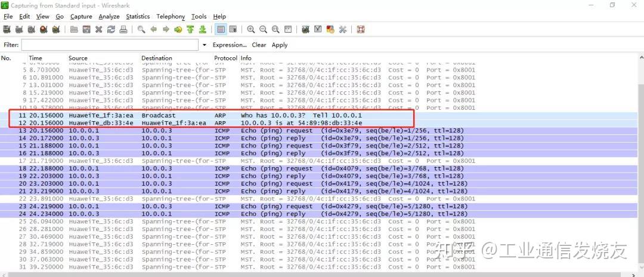Jump to the last packet

coord(203,30)
